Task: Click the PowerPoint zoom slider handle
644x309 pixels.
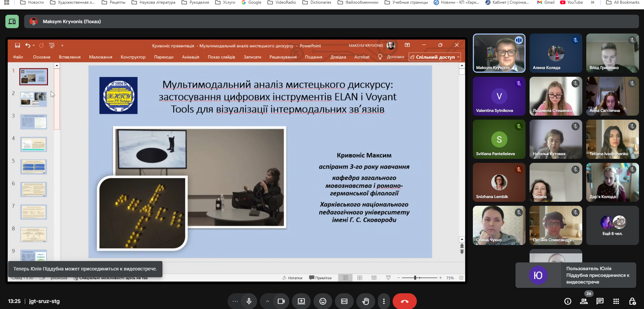Action: (415, 278)
